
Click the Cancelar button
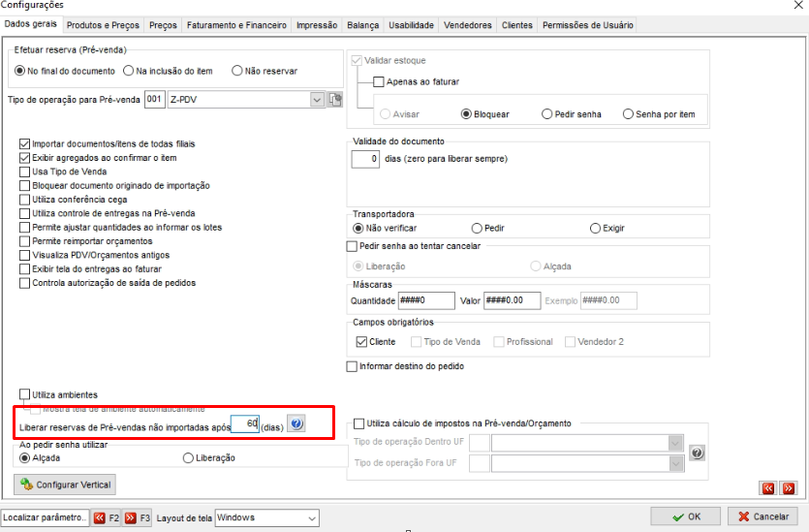tap(763, 516)
